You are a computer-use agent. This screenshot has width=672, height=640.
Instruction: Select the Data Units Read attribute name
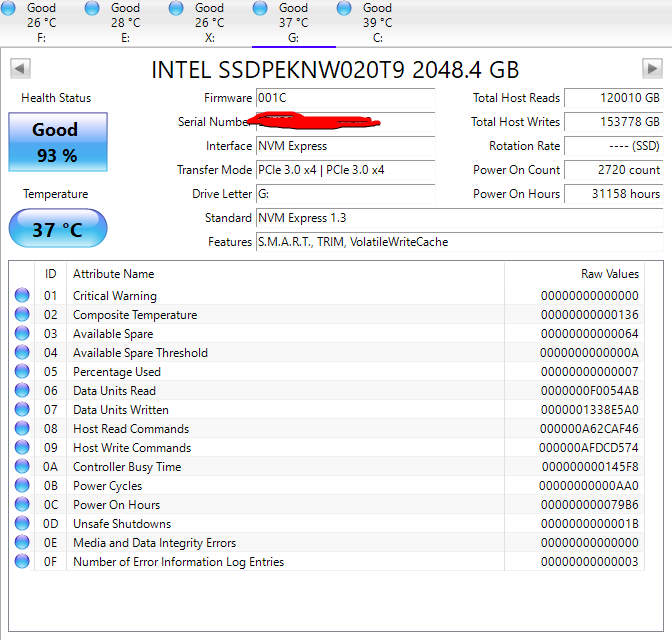click(114, 391)
